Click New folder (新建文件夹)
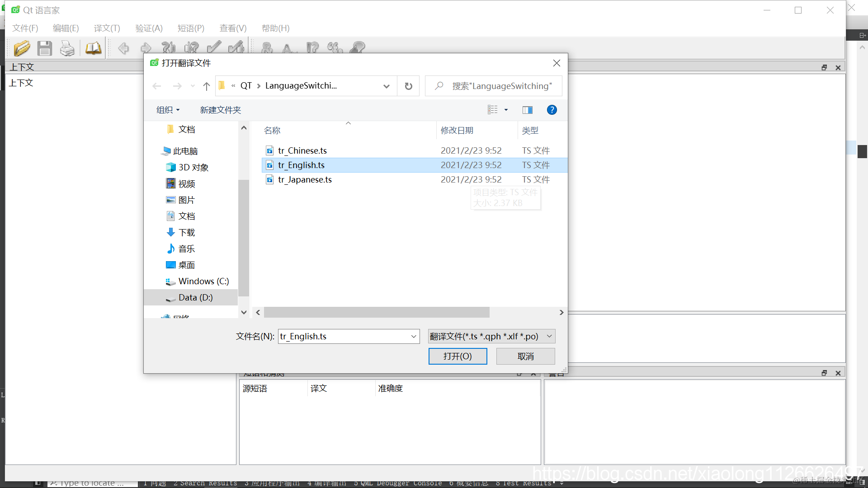This screenshot has height=488, width=868. pos(220,110)
